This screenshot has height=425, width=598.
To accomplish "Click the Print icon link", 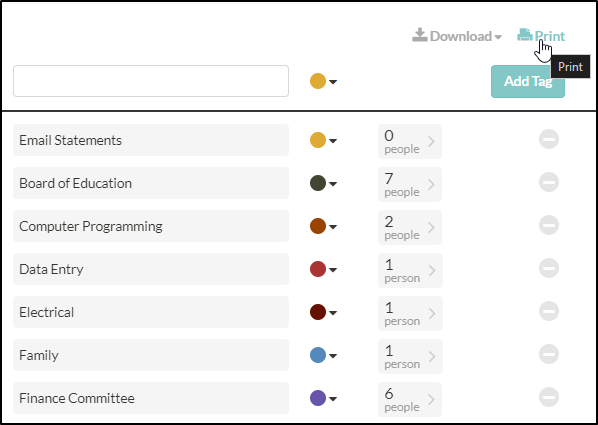I will (x=541, y=36).
